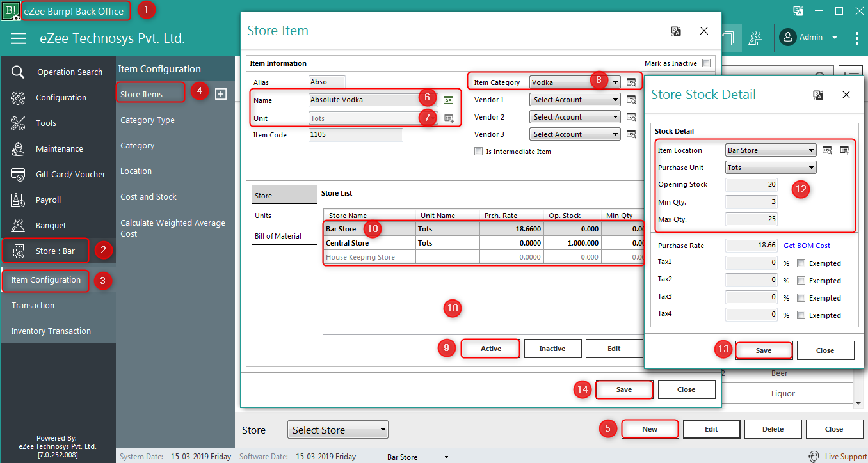868x463 pixels.
Task: Click Save in Store Stock Detail dialog
Action: [764, 350]
